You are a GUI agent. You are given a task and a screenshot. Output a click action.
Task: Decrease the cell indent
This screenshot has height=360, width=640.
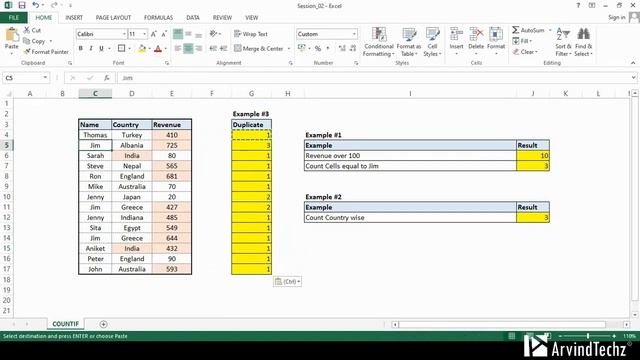point(213,49)
